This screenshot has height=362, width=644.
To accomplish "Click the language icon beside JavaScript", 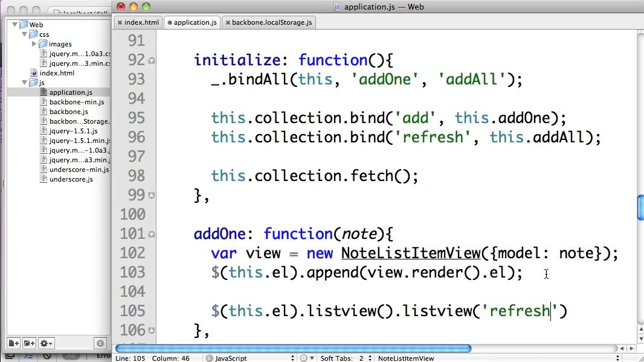I will [209, 358].
